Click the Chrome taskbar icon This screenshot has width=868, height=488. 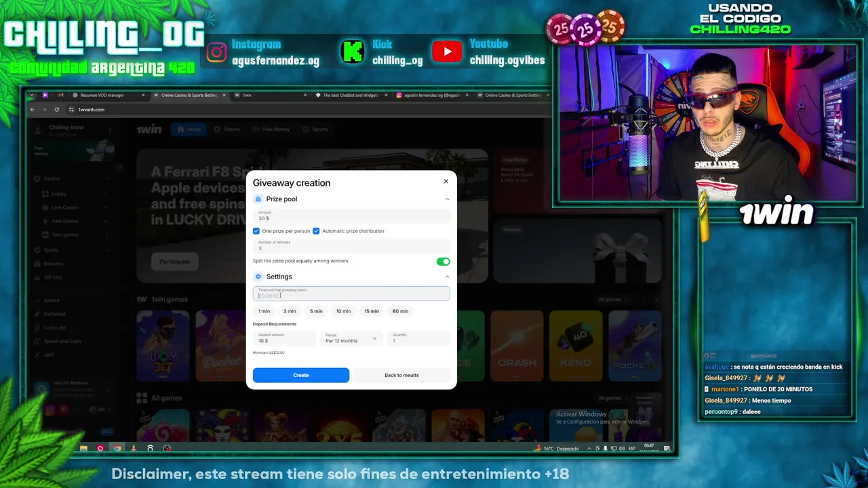coord(117,448)
